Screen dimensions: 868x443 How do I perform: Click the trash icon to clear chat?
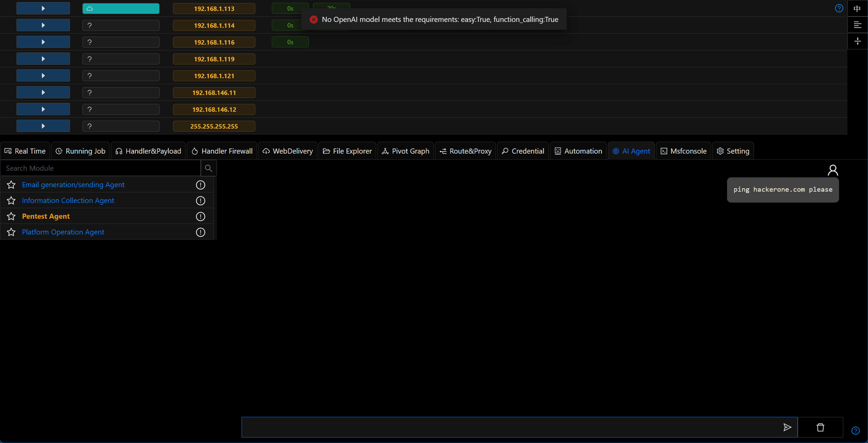pos(820,427)
